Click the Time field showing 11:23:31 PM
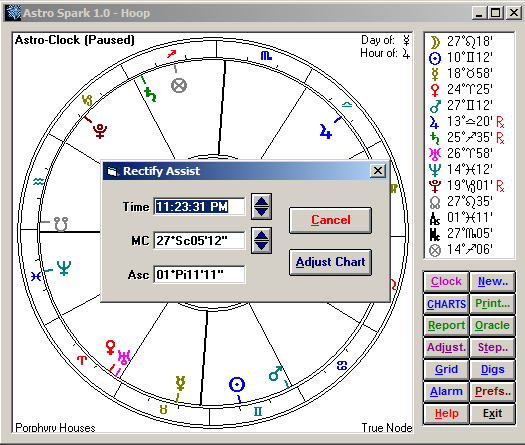 [199, 206]
